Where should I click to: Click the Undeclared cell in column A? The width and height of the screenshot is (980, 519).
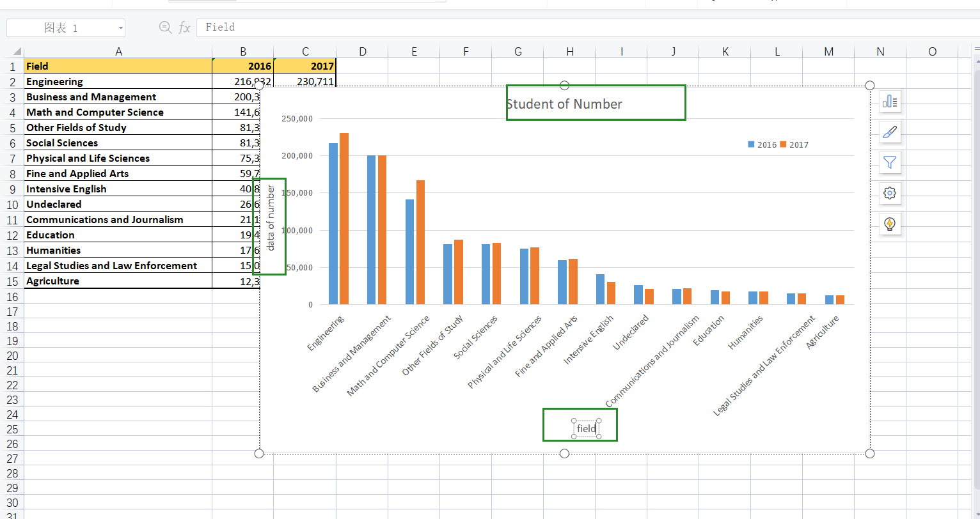tap(118, 204)
